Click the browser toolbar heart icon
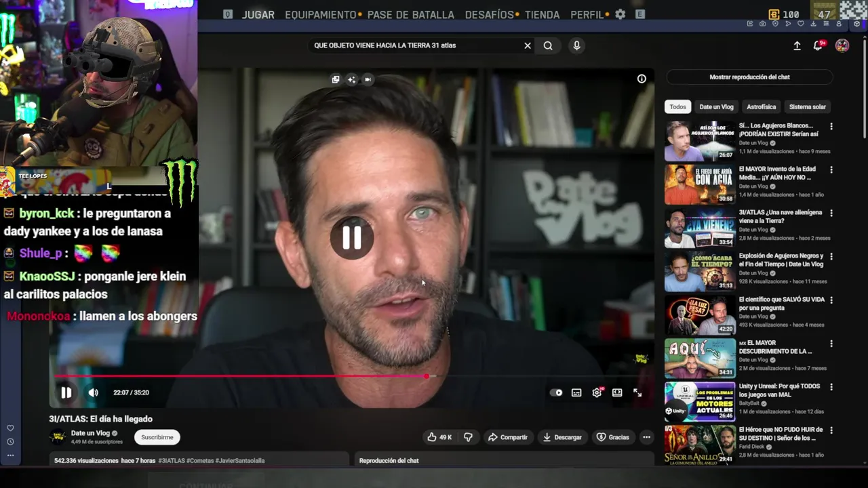The width and height of the screenshot is (868, 488). [801, 24]
